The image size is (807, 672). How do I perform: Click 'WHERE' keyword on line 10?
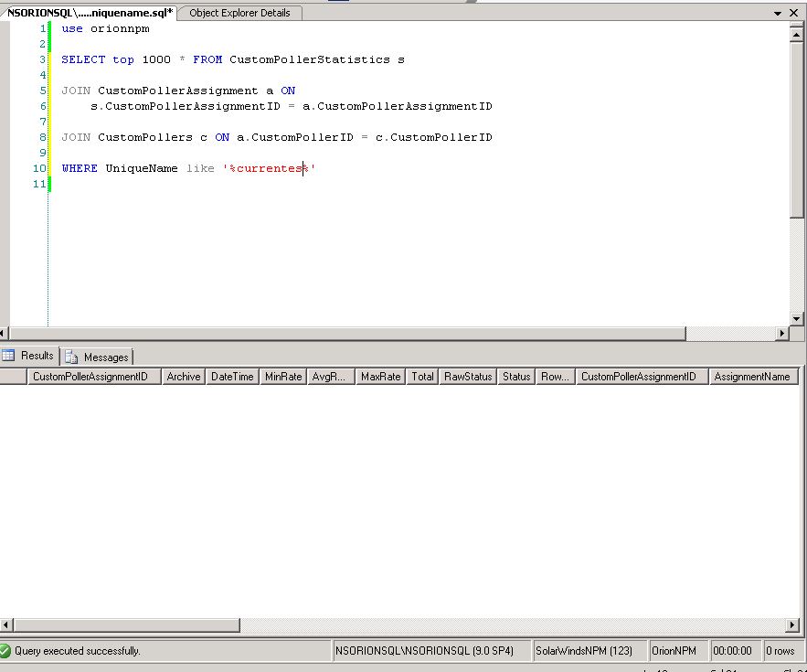tap(80, 168)
